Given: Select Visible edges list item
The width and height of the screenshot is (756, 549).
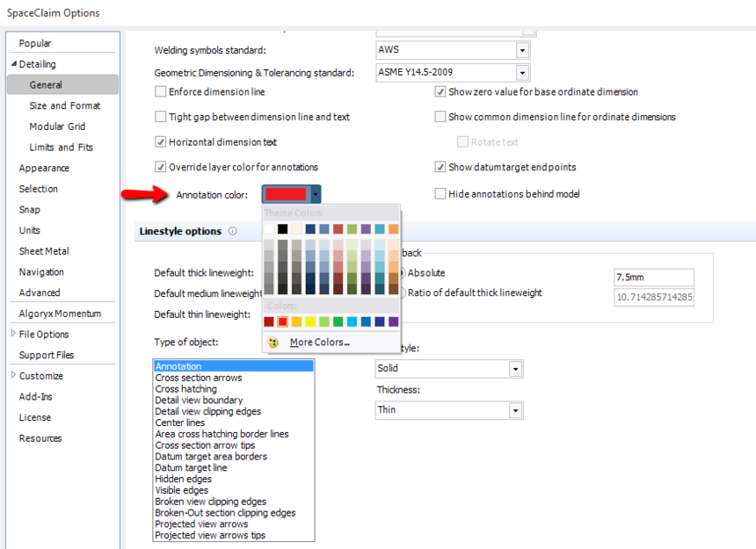Looking at the screenshot, I should pyautogui.click(x=181, y=490).
